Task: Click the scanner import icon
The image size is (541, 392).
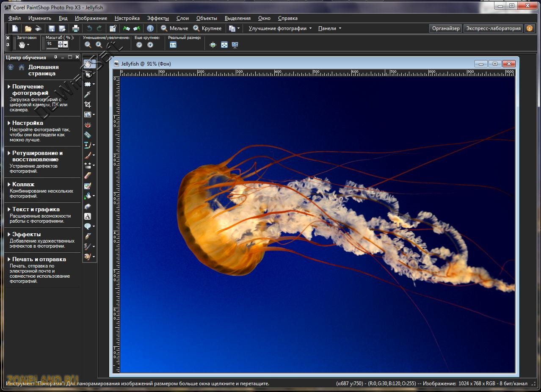Action: click(38, 28)
